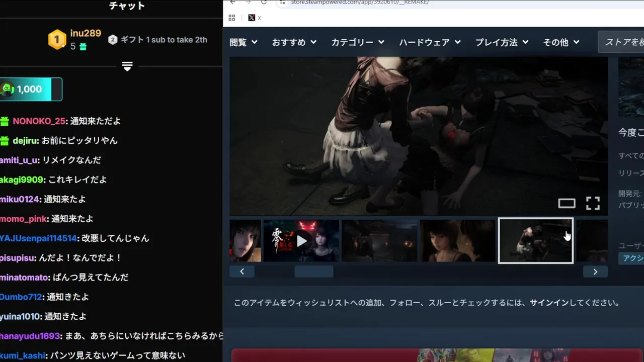
Task: Click the browser back arrow
Action: (x=232, y=2)
